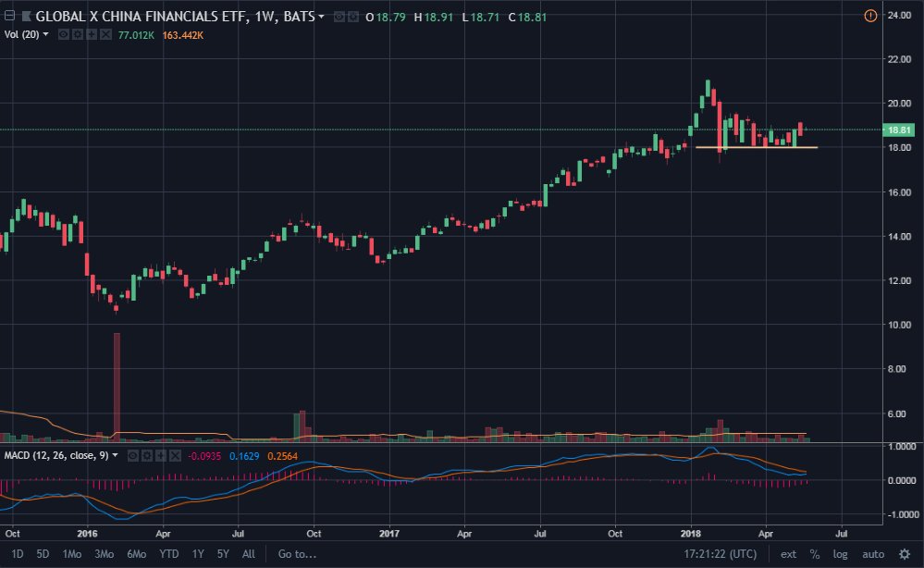Click the open price value 18.79
The height and width of the screenshot is (568, 924).
(x=390, y=17)
